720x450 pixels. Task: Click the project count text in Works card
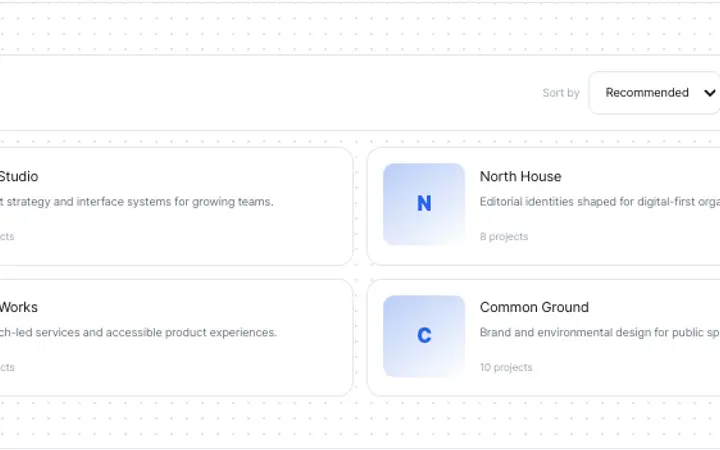pyautogui.click(x=7, y=367)
